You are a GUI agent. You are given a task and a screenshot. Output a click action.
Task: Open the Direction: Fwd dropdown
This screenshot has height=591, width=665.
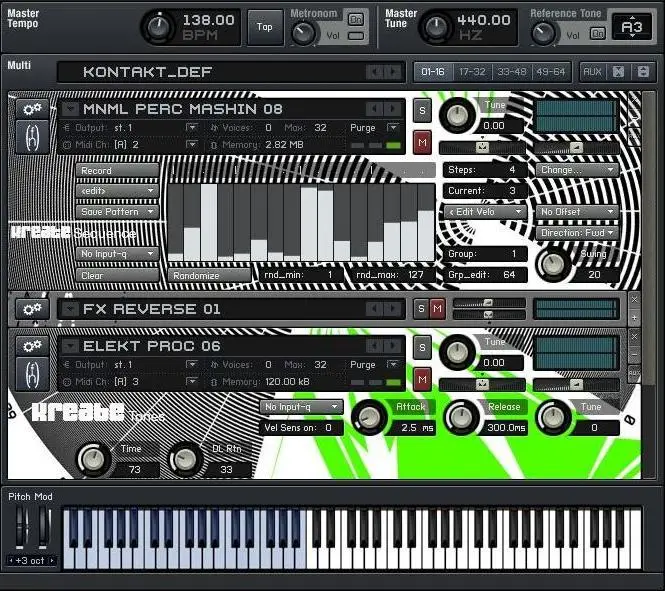[x=577, y=233]
